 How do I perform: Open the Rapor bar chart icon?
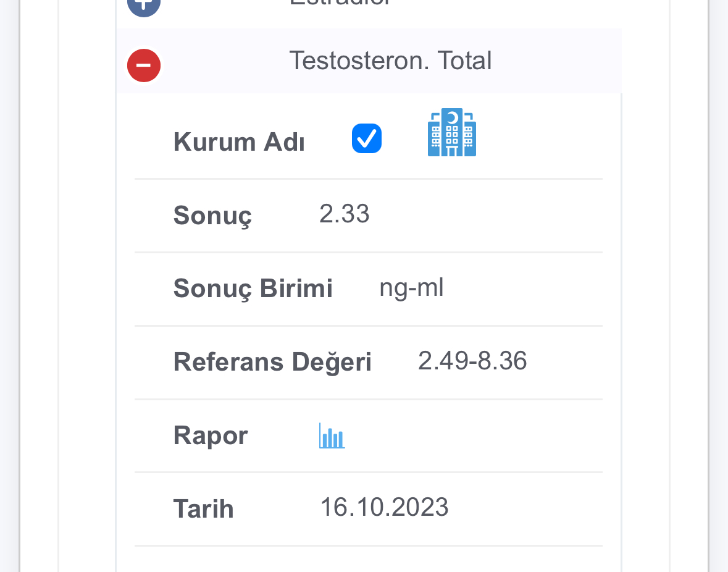[332, 435]
